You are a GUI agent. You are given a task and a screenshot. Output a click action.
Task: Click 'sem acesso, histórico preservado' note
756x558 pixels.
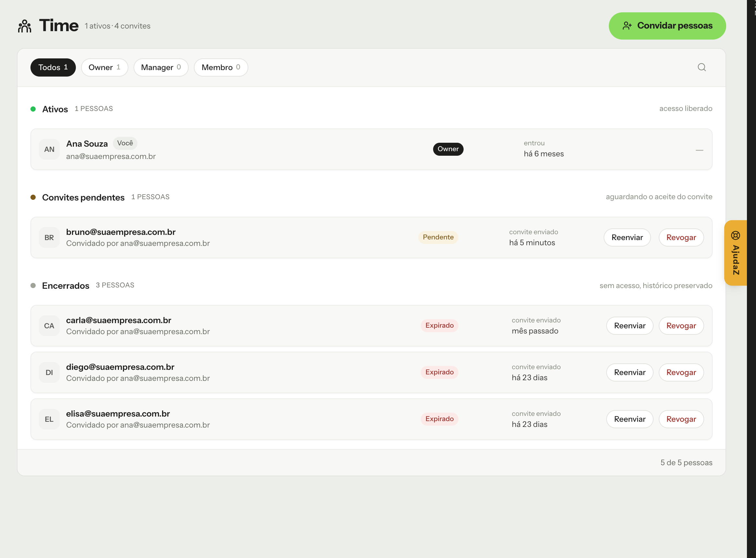pos(656,286)
